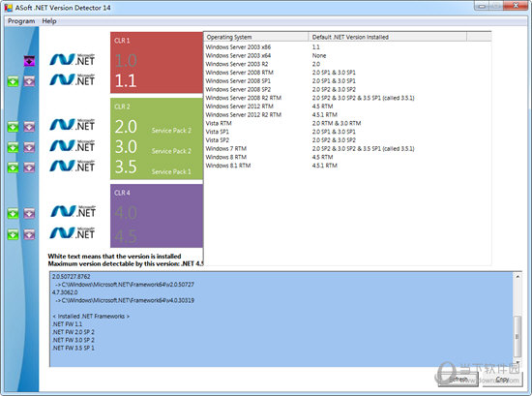
Task: Click the 1.0 version number in CLR 1 tile
Action: point(126,61)
